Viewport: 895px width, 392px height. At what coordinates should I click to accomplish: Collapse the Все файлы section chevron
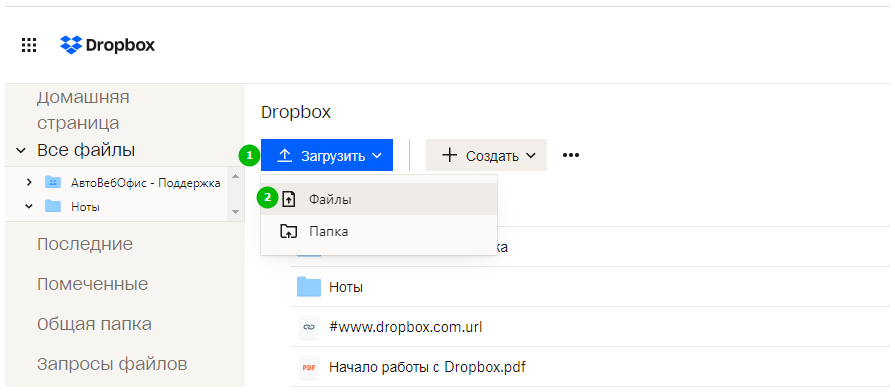point(21,151)
